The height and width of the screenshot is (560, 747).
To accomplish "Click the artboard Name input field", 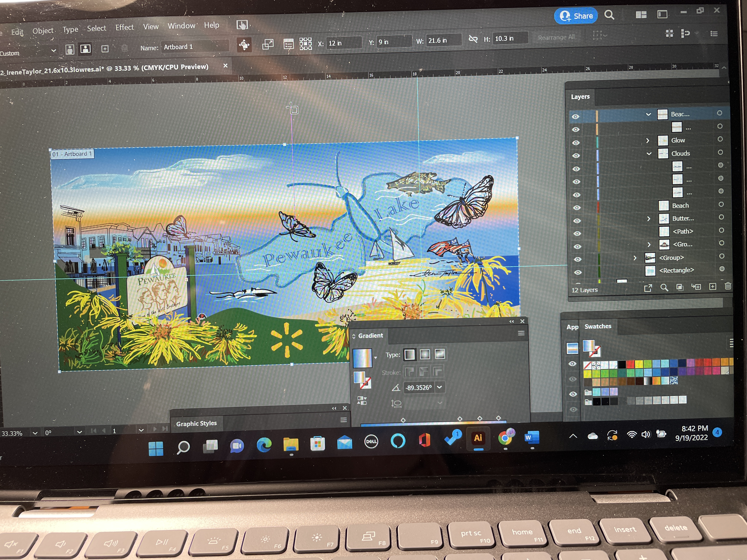I will click(x=195, y=47).
